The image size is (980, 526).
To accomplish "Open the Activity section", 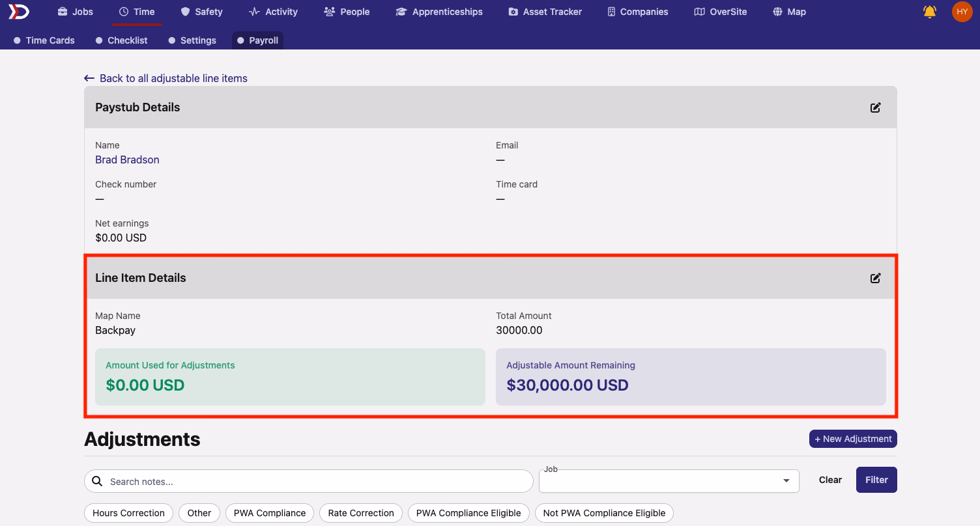I will tap(273, 12).
